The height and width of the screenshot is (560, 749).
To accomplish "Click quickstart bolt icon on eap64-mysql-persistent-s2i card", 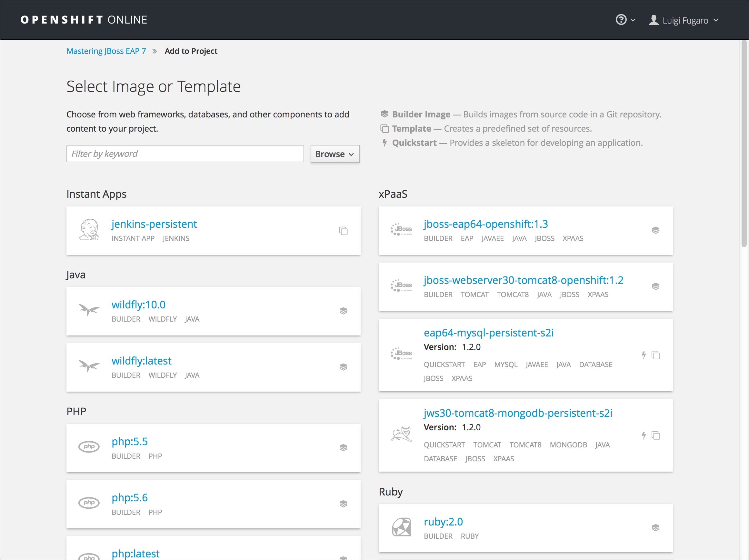I will [644, 355].
